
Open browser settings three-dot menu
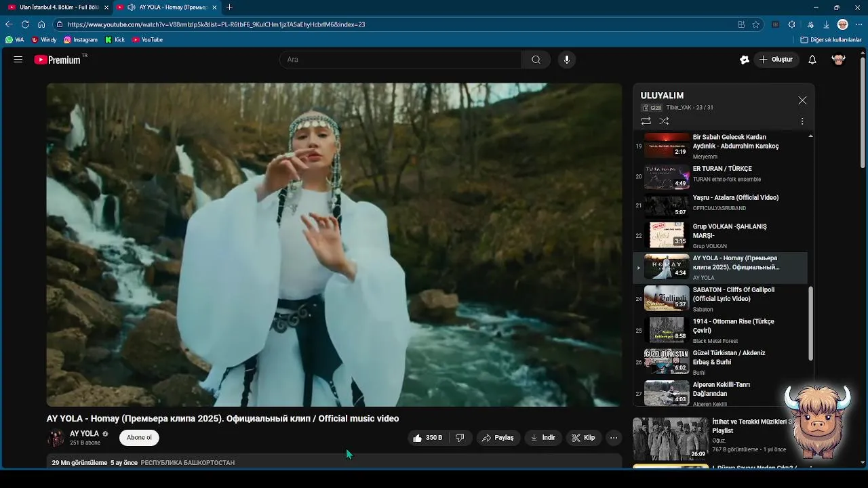coord(859,24)
